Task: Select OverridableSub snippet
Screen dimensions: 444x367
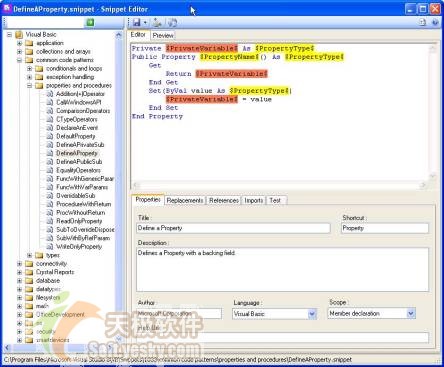Action: (x=76, y=196)
